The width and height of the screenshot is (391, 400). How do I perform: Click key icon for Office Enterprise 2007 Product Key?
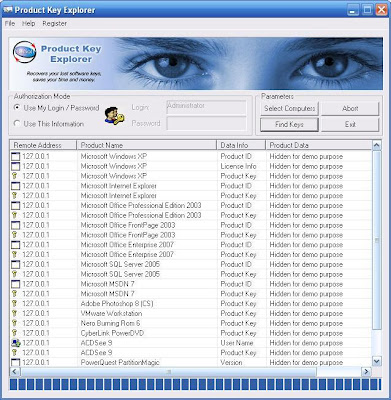15,254
